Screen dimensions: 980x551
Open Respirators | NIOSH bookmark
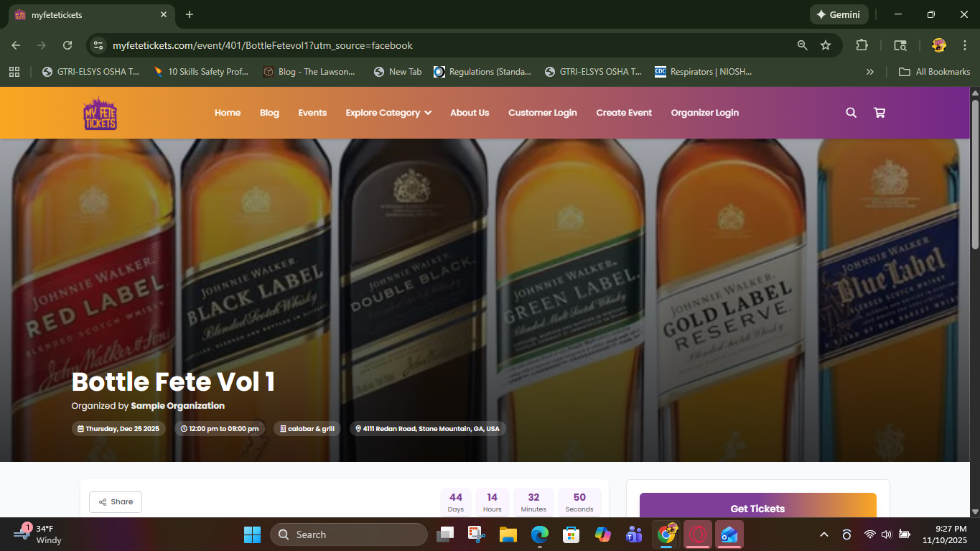(704, 72)
